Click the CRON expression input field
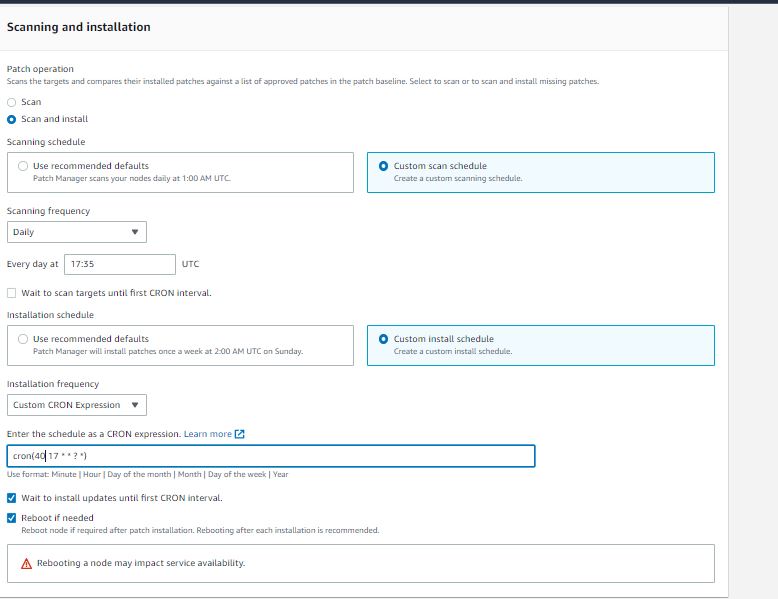 pos(271,456)
